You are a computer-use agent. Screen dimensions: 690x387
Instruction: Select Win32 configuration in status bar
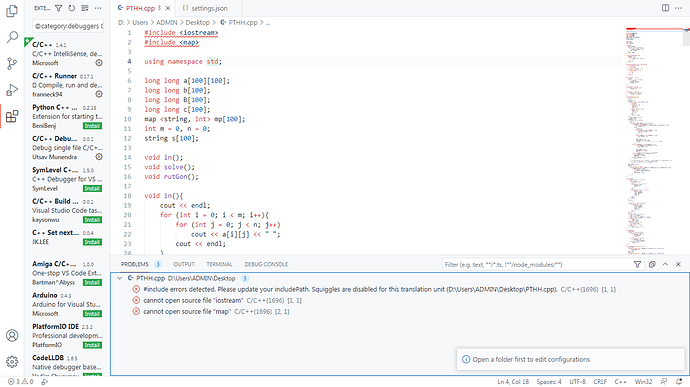[x=643, y=382]
